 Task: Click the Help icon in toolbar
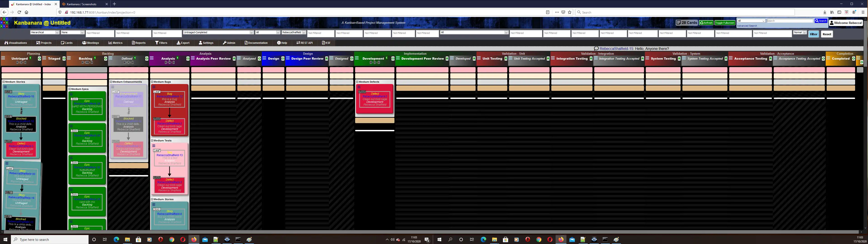point(282,43)
